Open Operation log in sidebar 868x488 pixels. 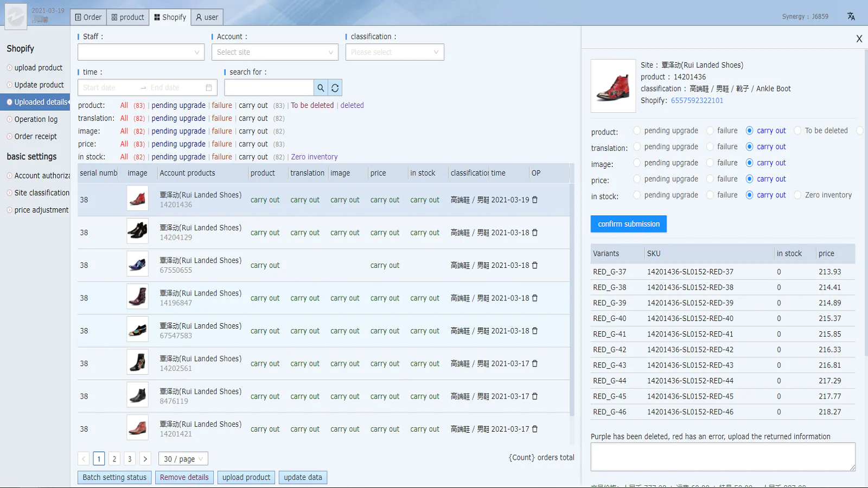click(x=36, y=119)
